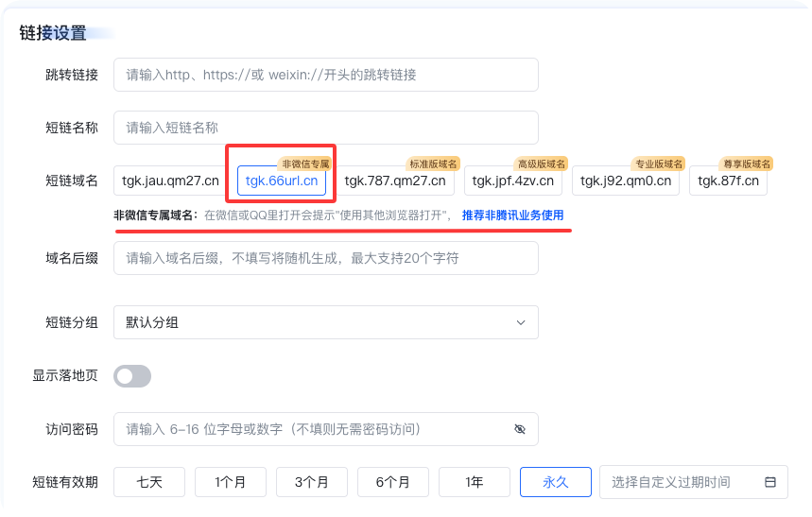Choose 1年 validity period
The image size is (812, 517).
pos(475,482)
